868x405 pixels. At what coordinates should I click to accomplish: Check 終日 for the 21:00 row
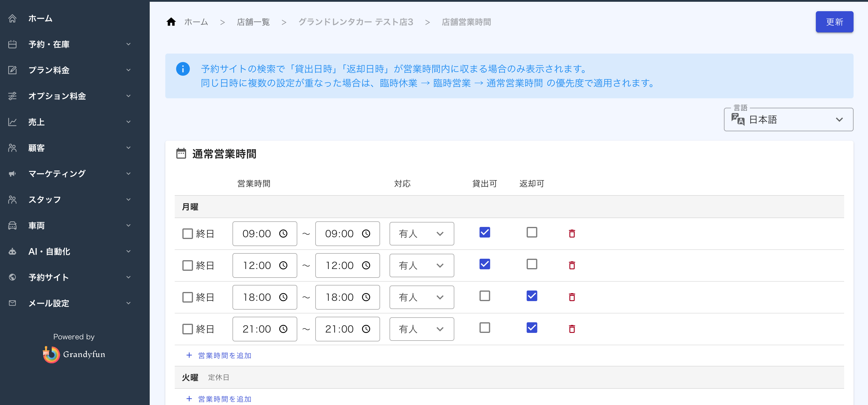(x=187, y=329)
